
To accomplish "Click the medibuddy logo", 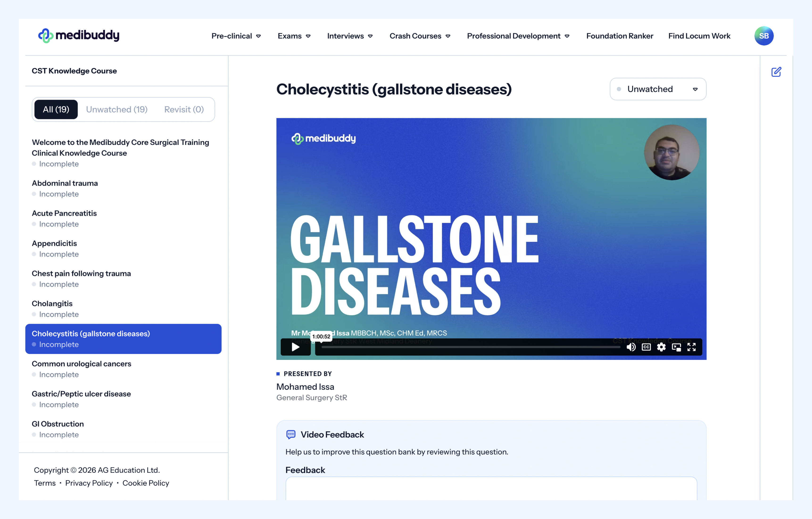I will coord(79,35).
